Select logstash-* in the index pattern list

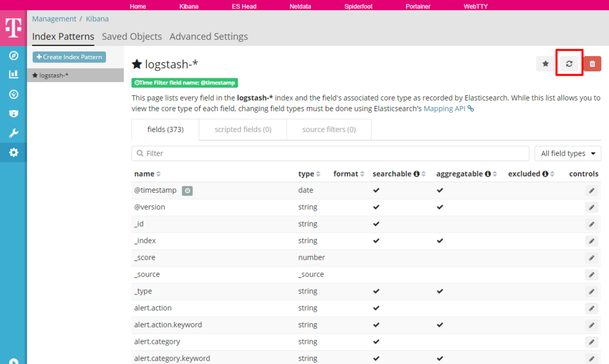pyautogui.click(x=76, y=76)
